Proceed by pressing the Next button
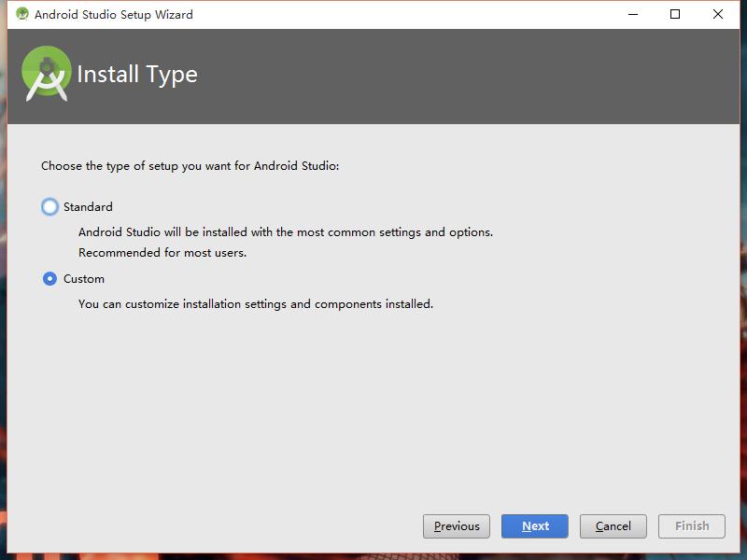The height and width of the screenshot is (560, 747). click(535, 526)
